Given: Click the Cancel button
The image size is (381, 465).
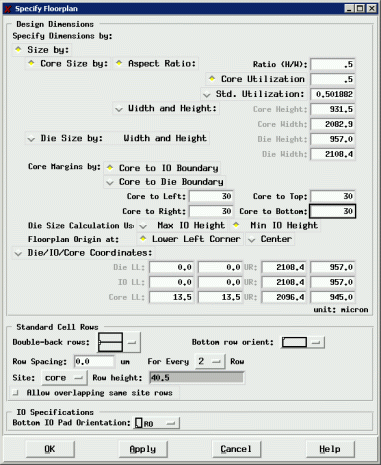Looking at the screenshot, I should (236, 449).
